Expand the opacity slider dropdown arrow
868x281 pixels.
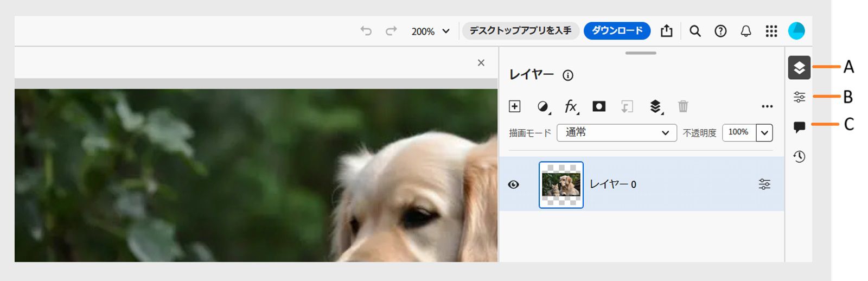click(x=764, y=132)
